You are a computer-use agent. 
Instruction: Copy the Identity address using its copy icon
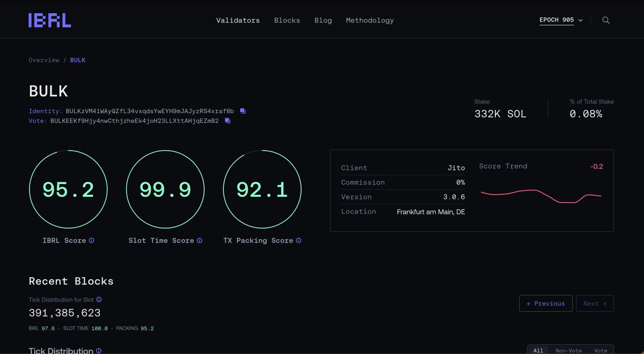242,110
